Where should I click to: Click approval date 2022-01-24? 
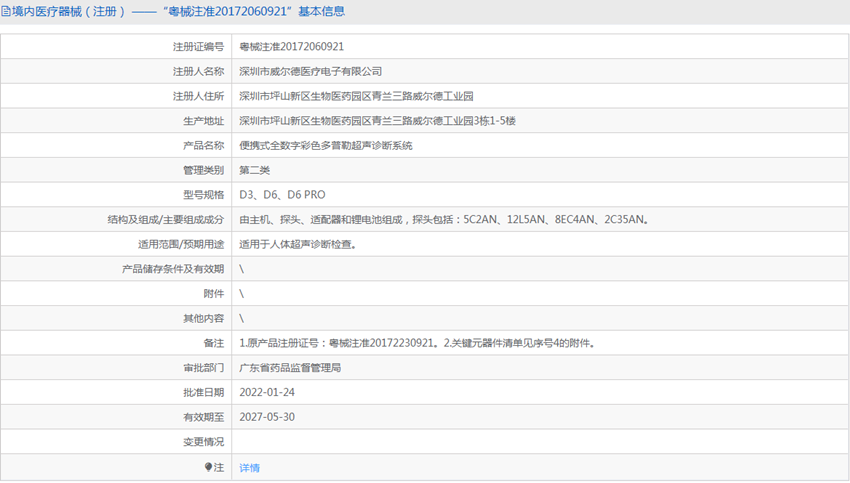pos(267,392)
